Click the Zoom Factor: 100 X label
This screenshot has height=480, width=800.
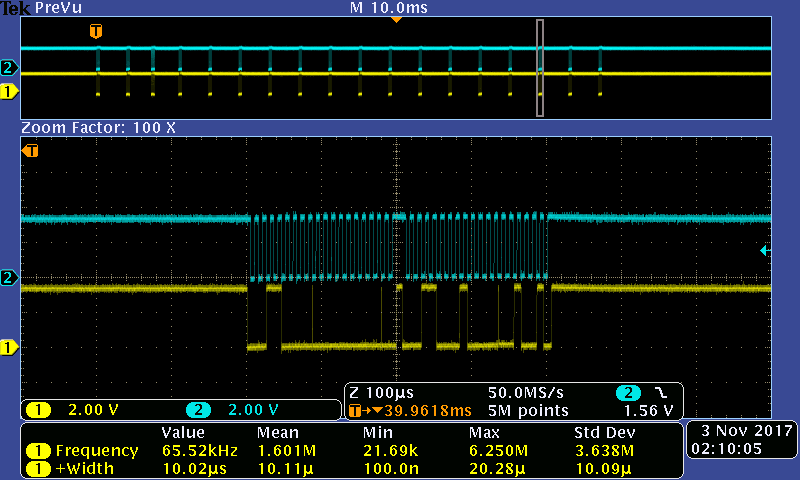(98, 128)
